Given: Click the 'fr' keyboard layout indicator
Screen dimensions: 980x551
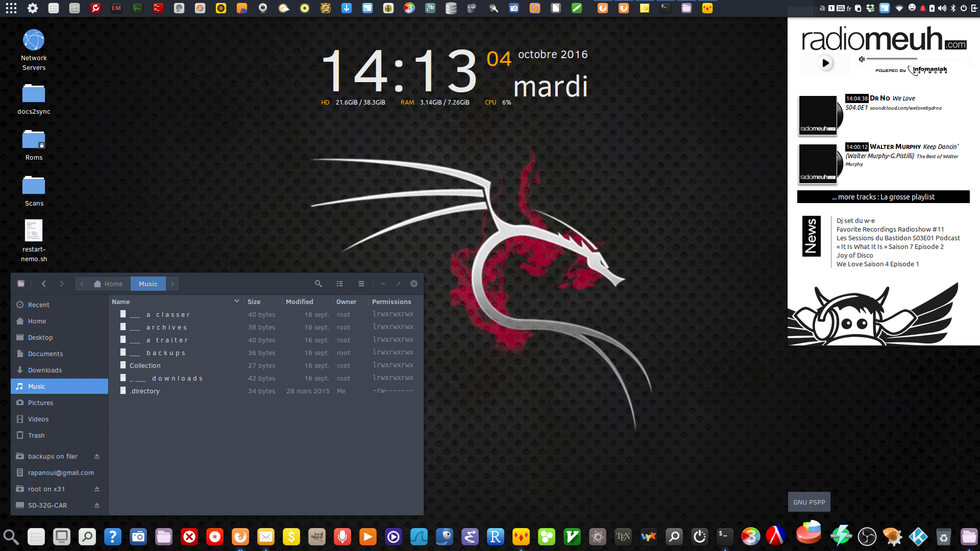Looking at the screenshot, I should click(849, 8).
